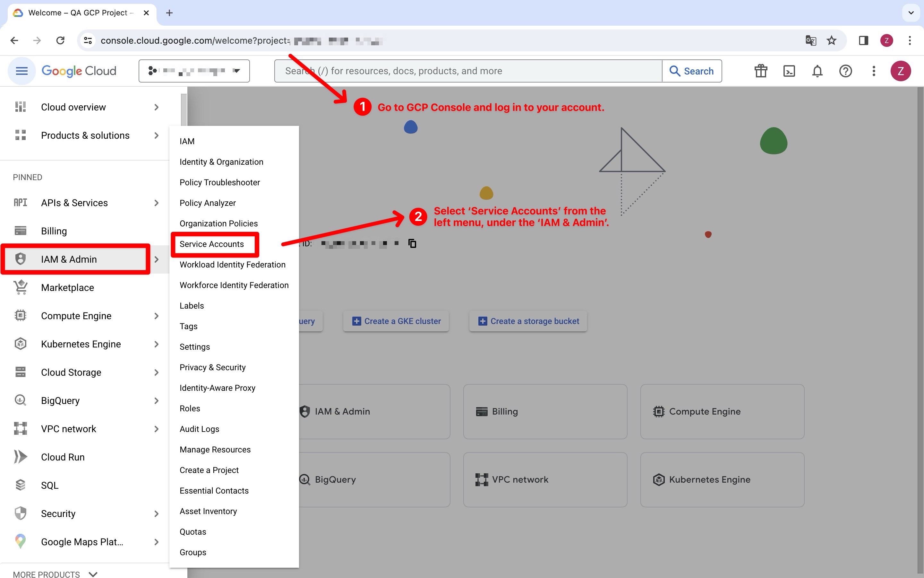Copy the project ID with copy icon
The height and width of the screenshot is (578, 924).
click(412, 243)
